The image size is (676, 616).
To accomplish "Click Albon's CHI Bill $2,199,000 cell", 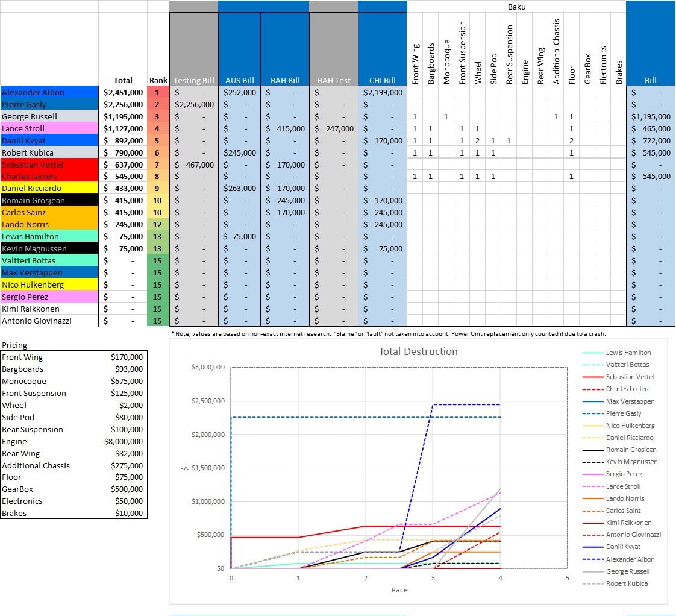I will (x=383, y=92).
